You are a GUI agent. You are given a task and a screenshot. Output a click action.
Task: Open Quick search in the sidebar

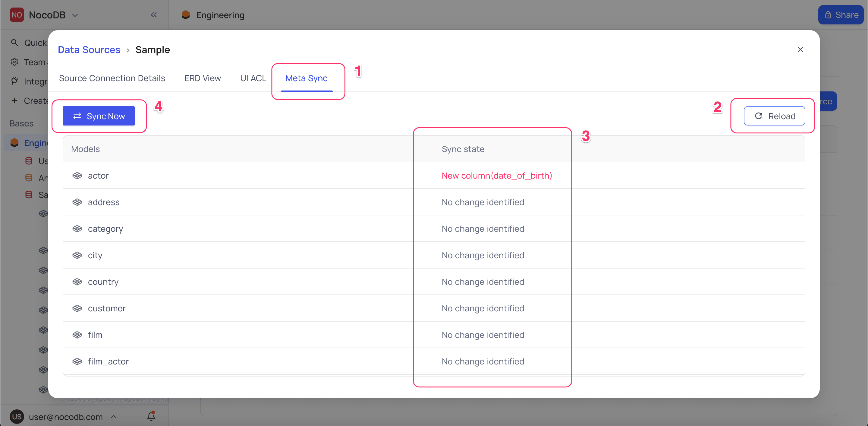(14, 43)
